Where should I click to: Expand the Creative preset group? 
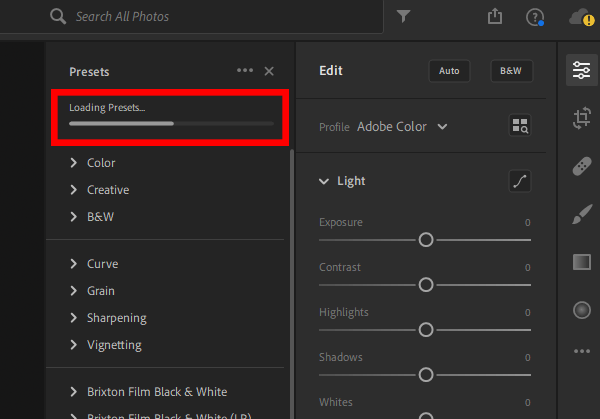[x=100, y=190]
